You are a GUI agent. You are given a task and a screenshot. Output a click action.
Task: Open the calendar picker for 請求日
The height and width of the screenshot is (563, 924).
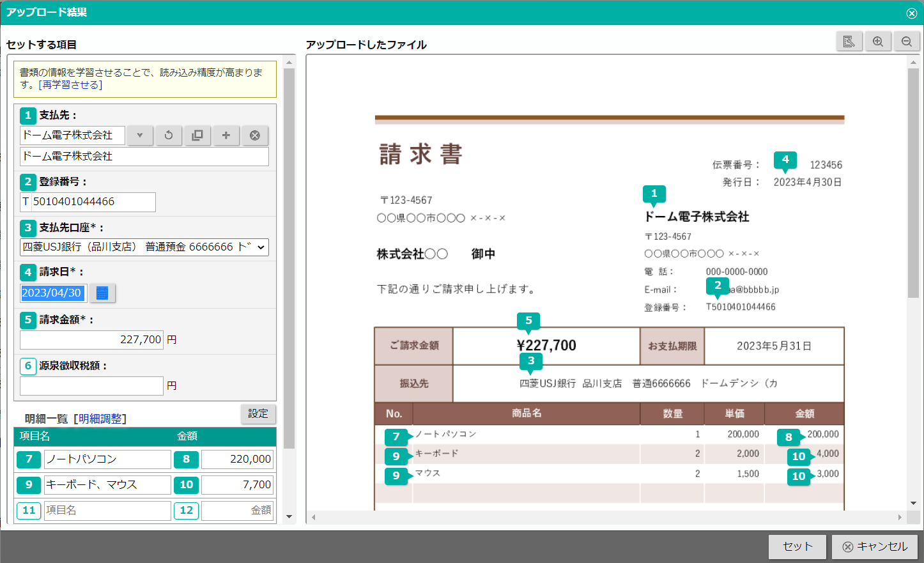(x=102, y=293)
